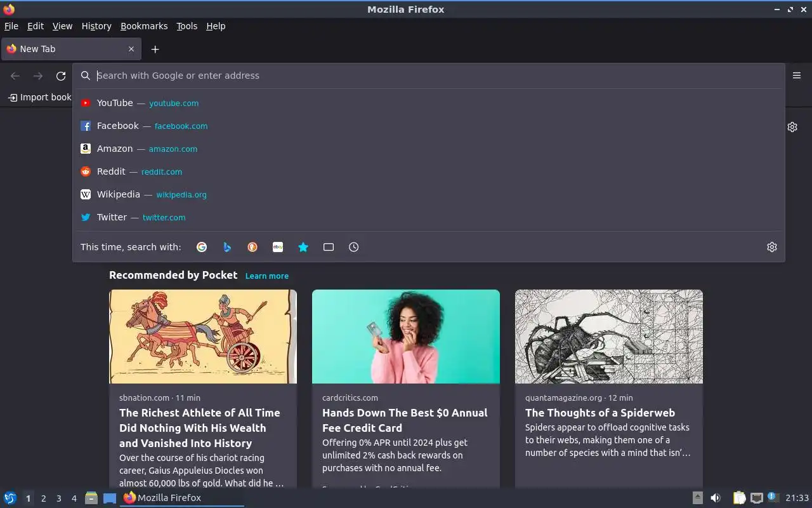Open the network tray icon
The image size is (812, 508).
coord(756,498)
